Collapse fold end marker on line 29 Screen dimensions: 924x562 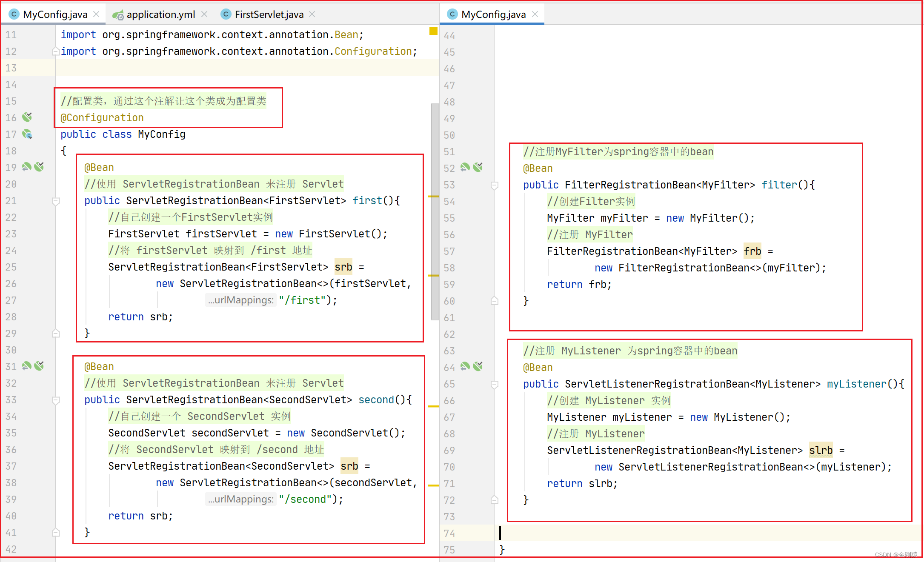(56, 333)
